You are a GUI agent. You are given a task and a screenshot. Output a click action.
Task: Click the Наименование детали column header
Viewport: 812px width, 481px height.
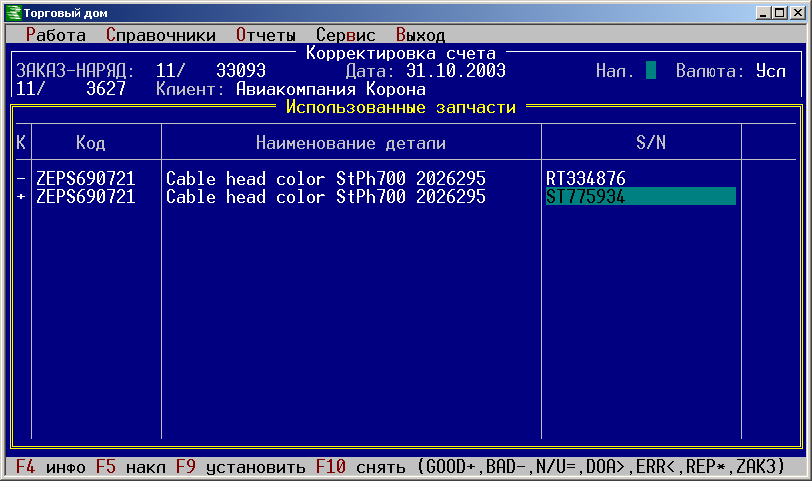[351, 142]
